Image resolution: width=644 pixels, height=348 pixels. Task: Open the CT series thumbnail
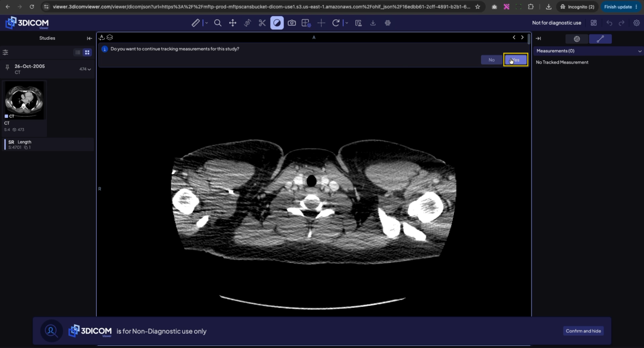pos(24,100)
